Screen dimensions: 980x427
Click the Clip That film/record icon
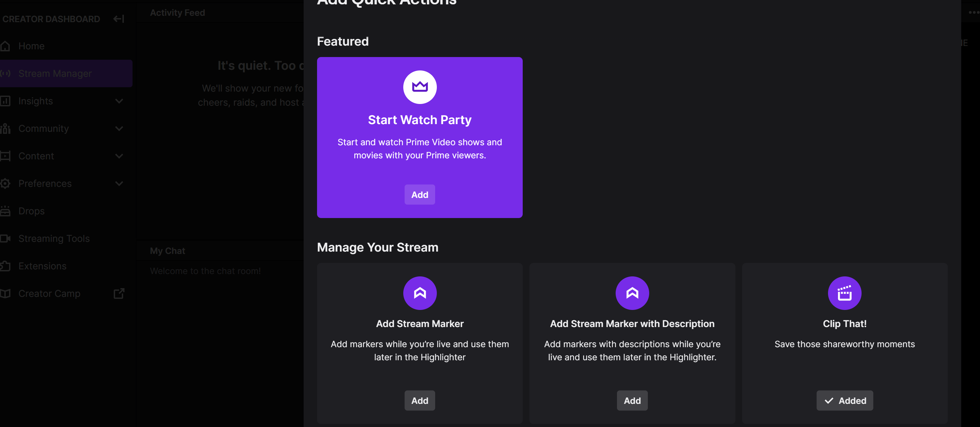(844, 293)
